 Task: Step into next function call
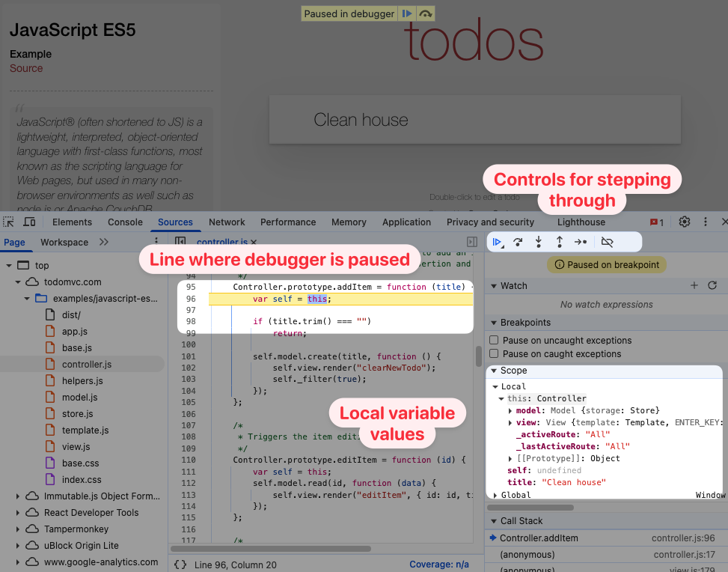[538, 242]
